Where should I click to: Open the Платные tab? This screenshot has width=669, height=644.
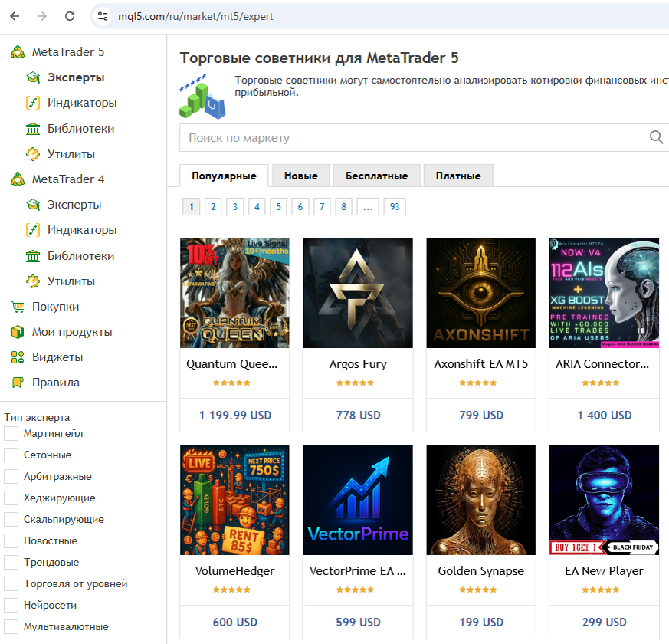tap(458, 176)
